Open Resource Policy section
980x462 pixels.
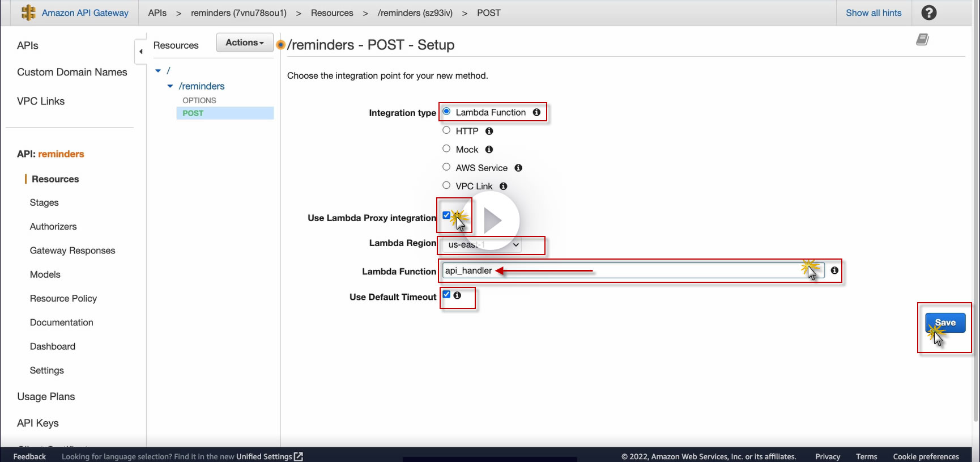[x=63, y=299]
